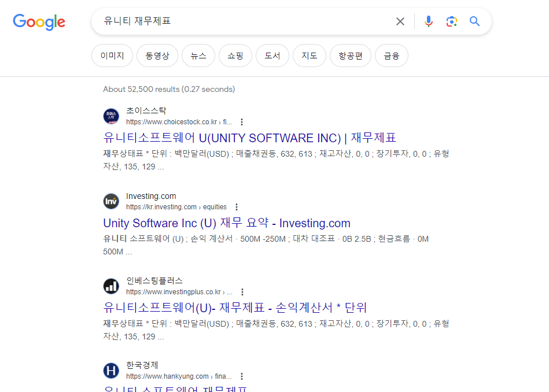Switch to the 이미지 filter tab

tap(112, 56)
